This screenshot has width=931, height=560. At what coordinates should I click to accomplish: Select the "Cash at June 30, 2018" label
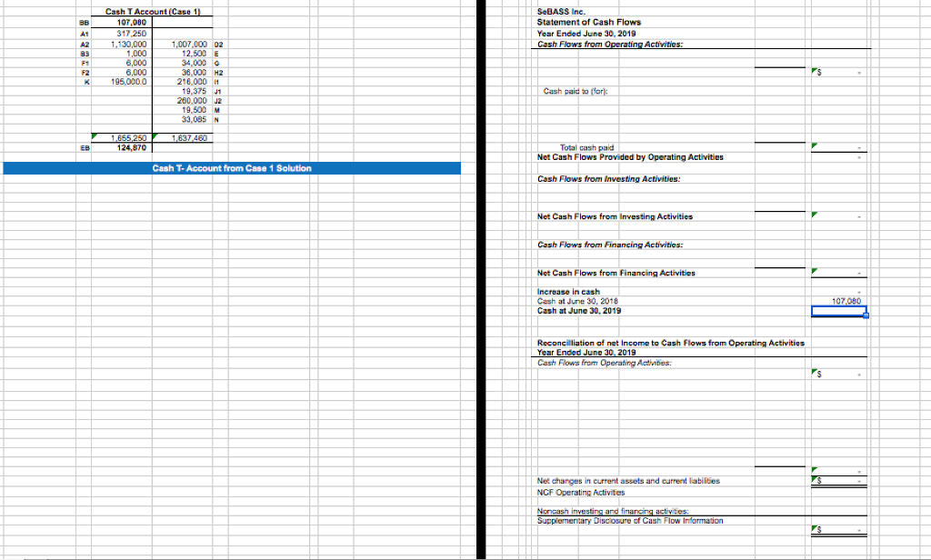577,301
